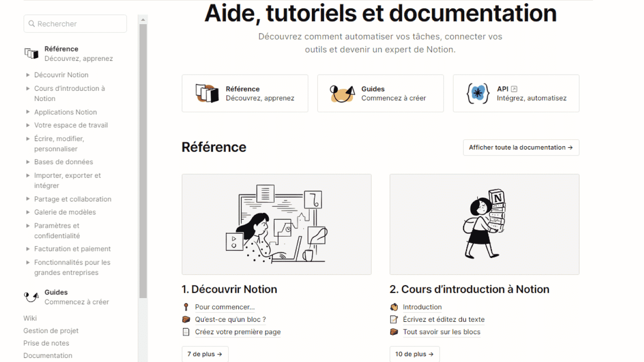Viewport: 644px width, 362px height.
Task: Click the curly-braces API card icon
Action: pyautogui.click(x=478, y=93)
